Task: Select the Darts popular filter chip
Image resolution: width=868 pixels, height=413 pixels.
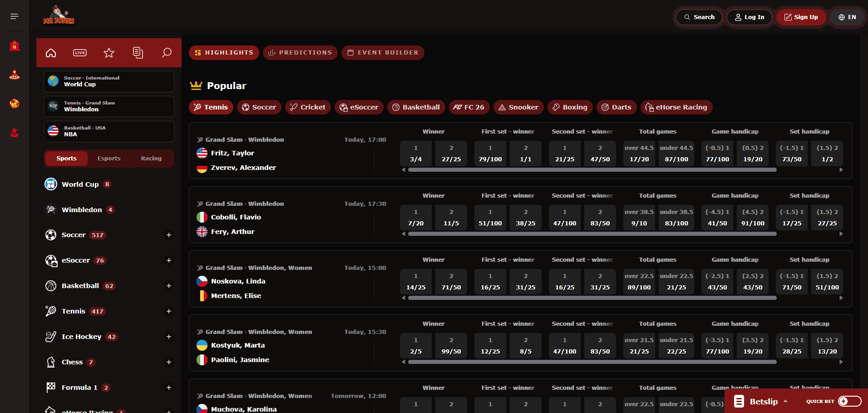Action: 616,107
